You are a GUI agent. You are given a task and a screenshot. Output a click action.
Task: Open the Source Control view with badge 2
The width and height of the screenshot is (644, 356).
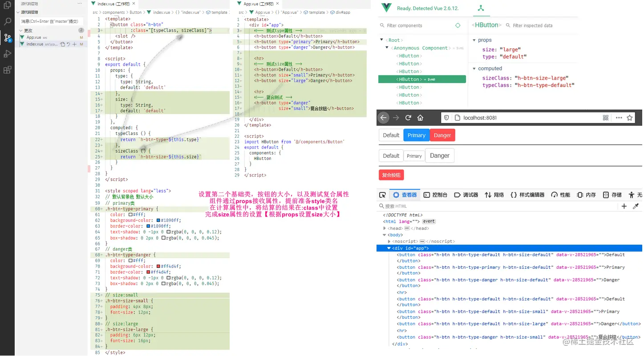tap(7, 37)
